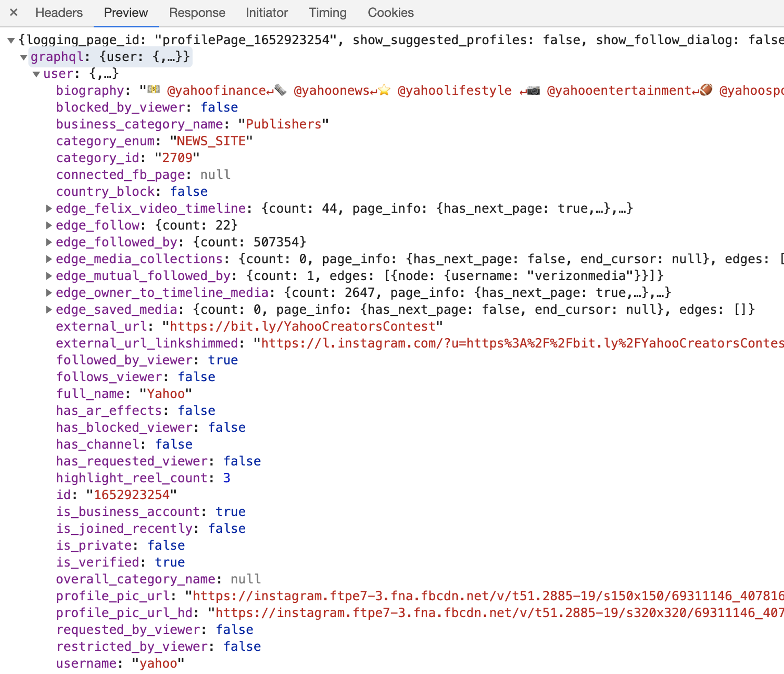Expand the edge_follow node
This screenshot has width=784, height=674.
[49, 225]
